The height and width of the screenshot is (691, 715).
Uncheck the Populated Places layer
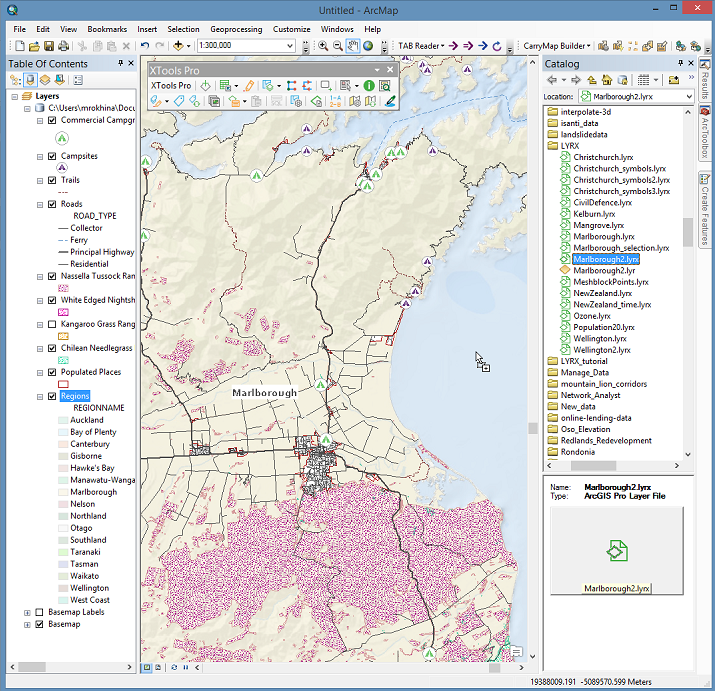point(52,372)
